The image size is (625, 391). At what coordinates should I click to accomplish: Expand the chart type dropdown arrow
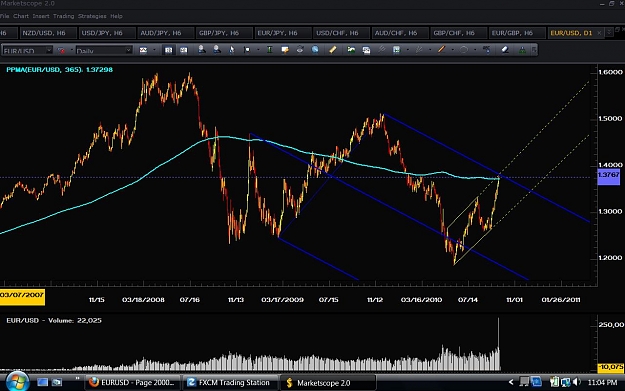click(x=154, y=50)
